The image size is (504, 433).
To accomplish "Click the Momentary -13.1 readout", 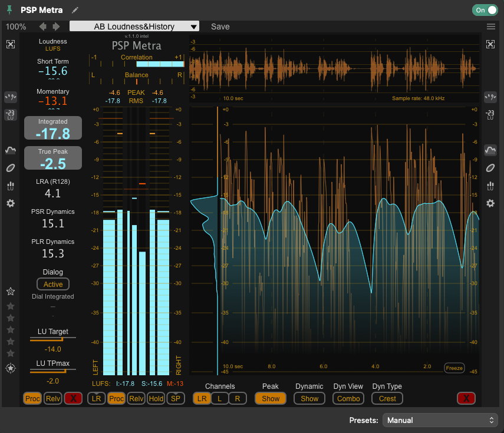I will coord(53,101).
